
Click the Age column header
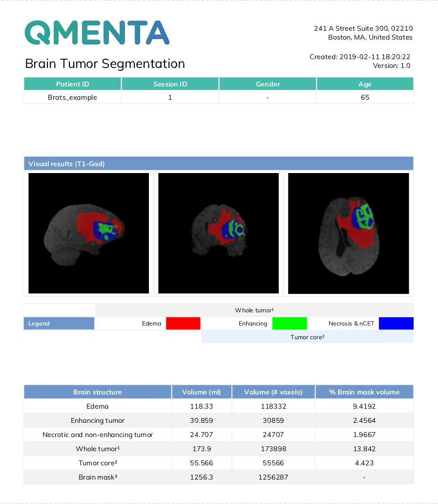click(365, 84)
